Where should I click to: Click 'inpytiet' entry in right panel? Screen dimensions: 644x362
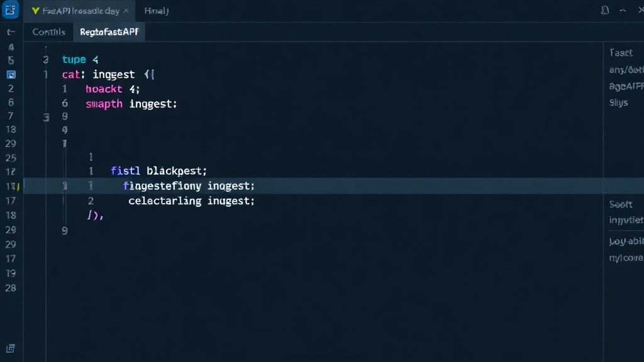pyautogui.click(x=626, y=220)
